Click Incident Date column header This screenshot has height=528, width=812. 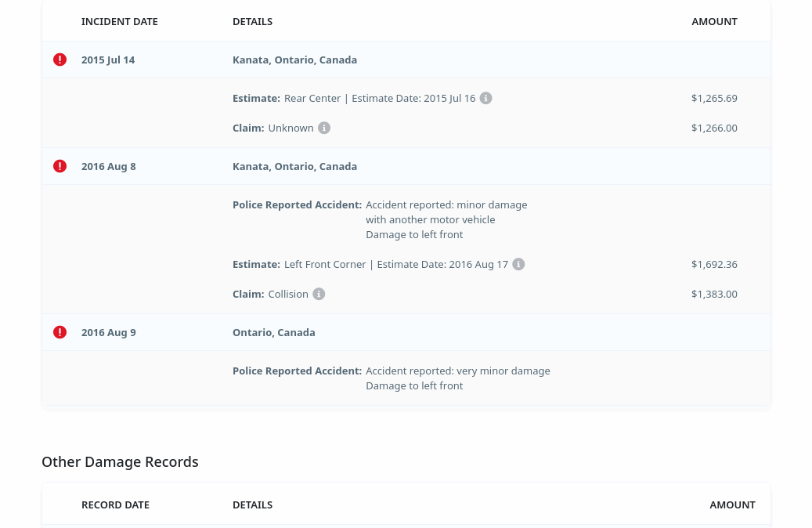click(x=120, y=21)
